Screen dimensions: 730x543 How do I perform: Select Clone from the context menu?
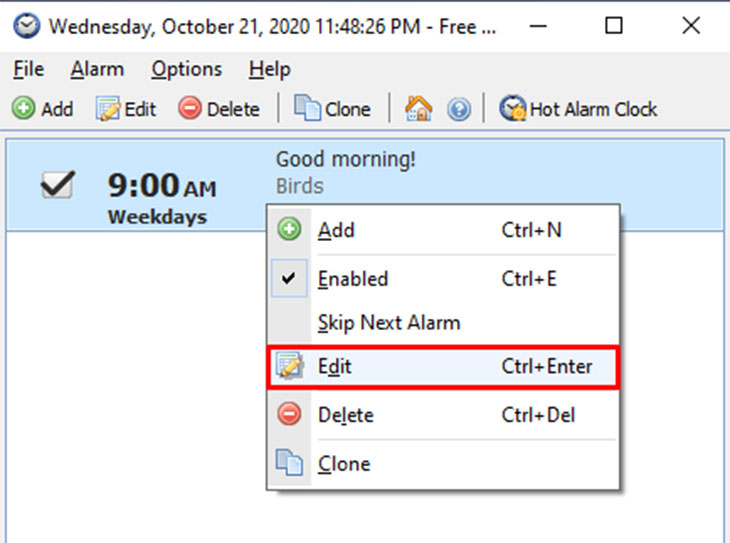[343, 464]
